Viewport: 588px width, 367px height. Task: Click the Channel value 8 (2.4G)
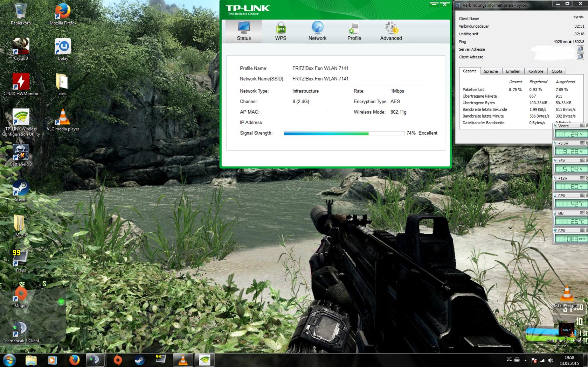tap(301, 101)
